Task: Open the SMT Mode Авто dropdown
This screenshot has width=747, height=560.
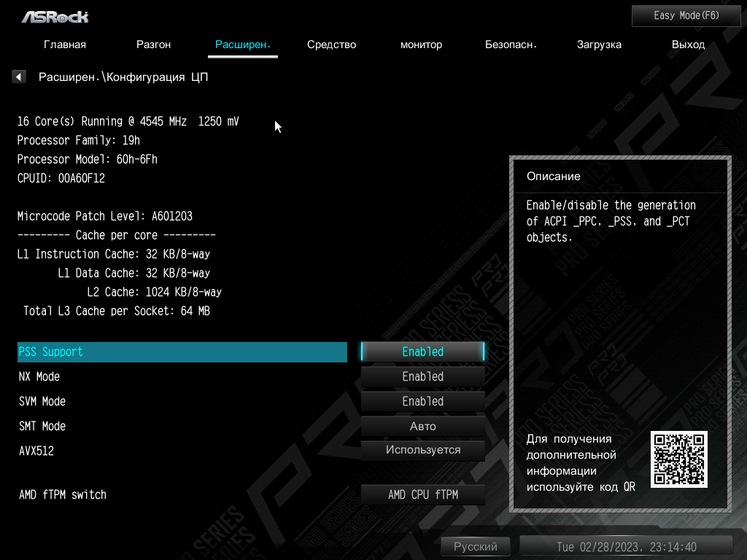Action: pos(423,426)
